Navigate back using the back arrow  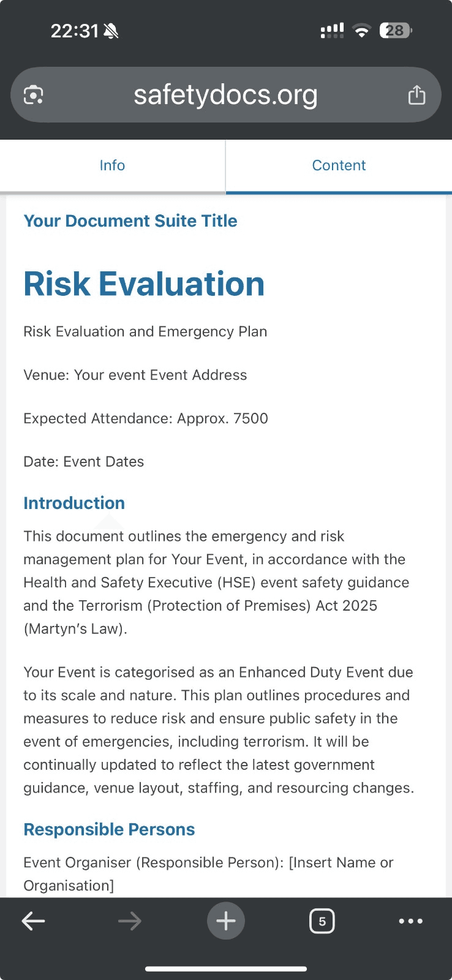coord(34,921)
